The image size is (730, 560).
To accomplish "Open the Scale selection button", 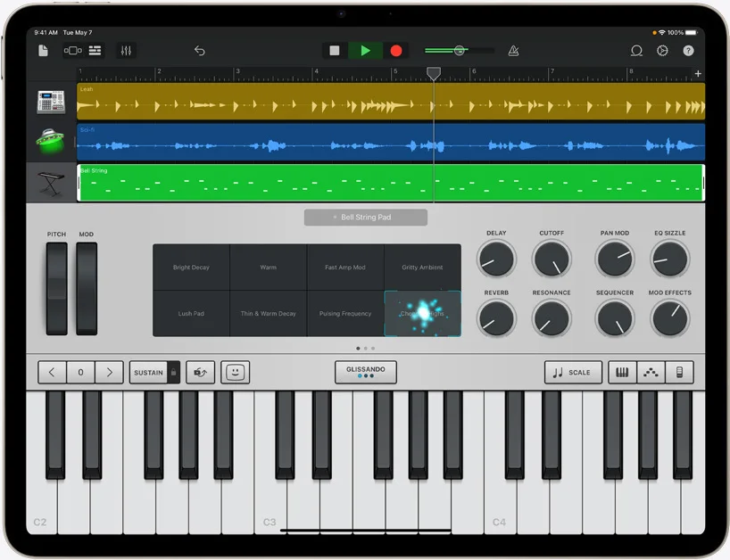I will (571, 373).
